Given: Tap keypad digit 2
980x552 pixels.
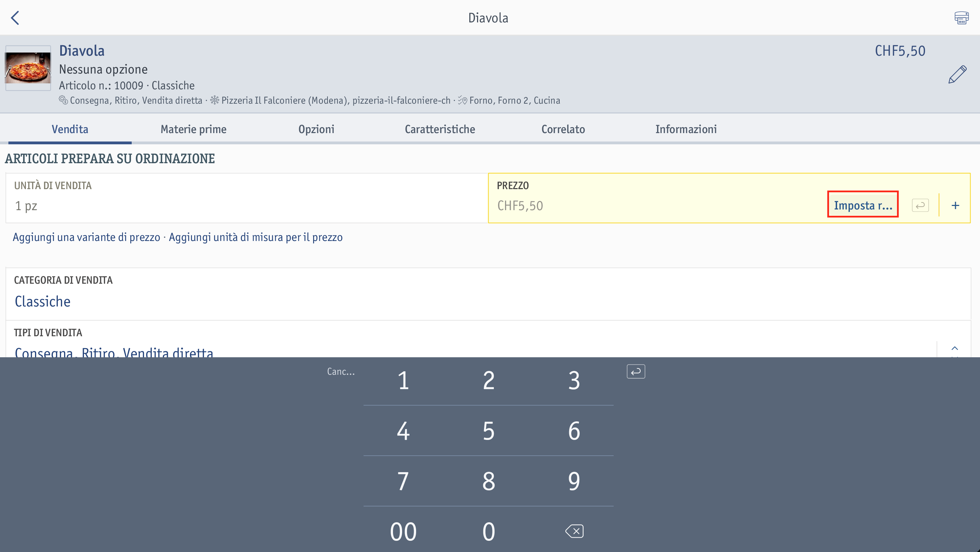Looking at the screenshot, I should point(489,380).
